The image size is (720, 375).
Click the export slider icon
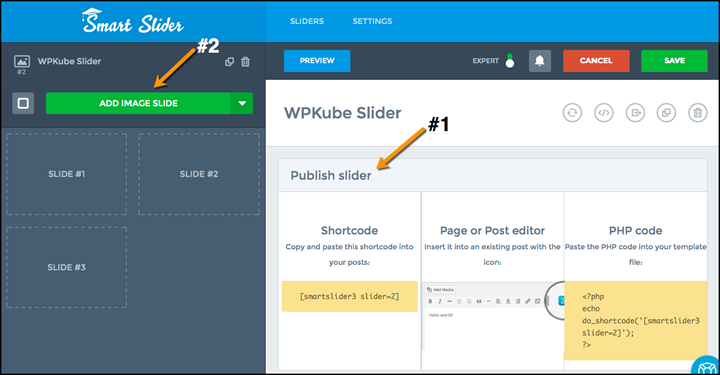pos(636,112)
